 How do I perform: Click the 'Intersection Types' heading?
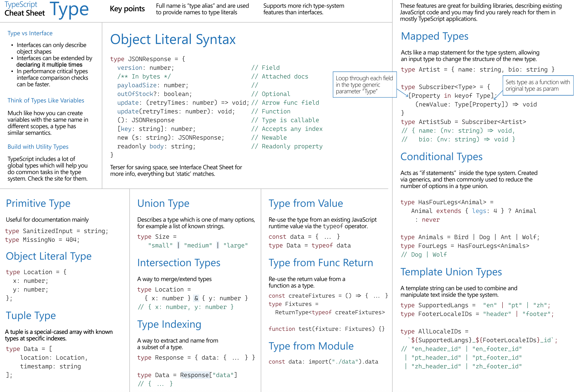click(x=179, y=263)
